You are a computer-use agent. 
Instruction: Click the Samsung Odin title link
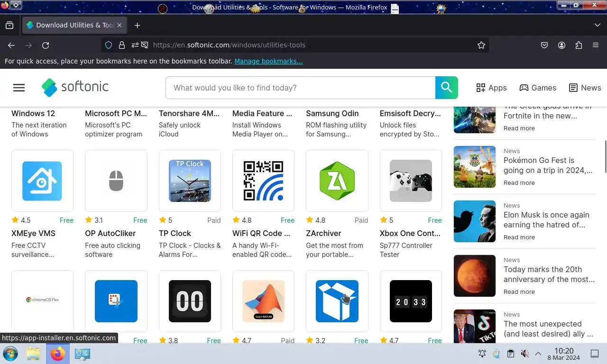(332, 113)
